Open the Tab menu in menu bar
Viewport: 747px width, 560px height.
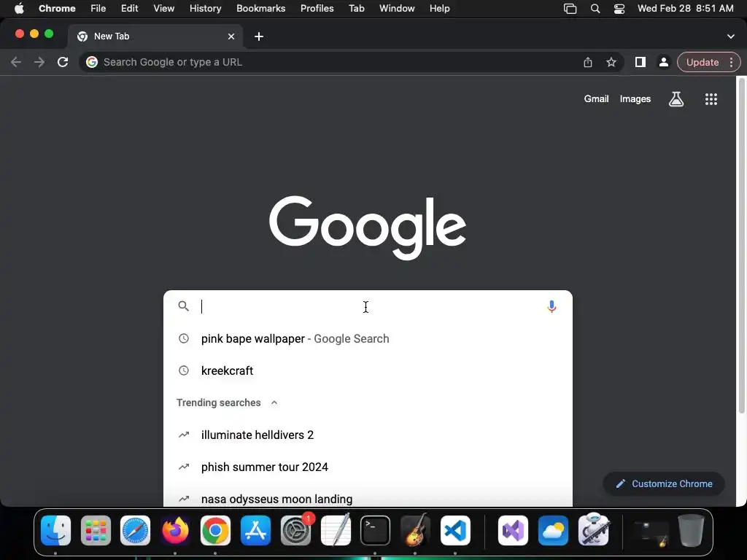(356, 9)
